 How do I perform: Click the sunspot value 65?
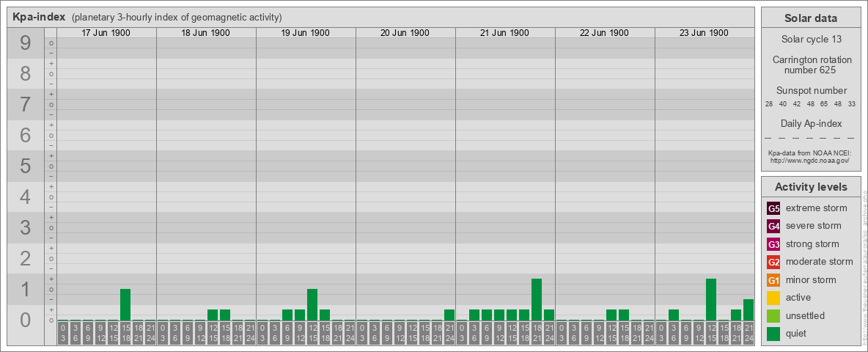pos(824,104)
